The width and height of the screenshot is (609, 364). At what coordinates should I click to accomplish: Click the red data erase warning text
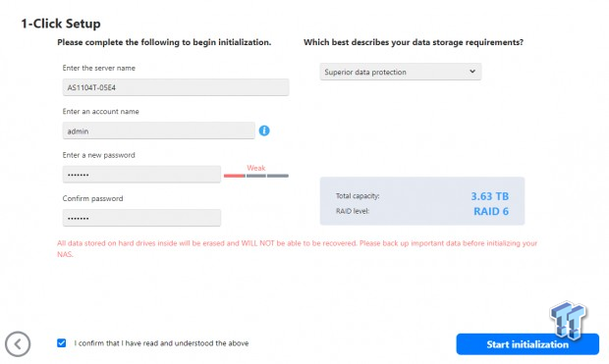[297, 249]
